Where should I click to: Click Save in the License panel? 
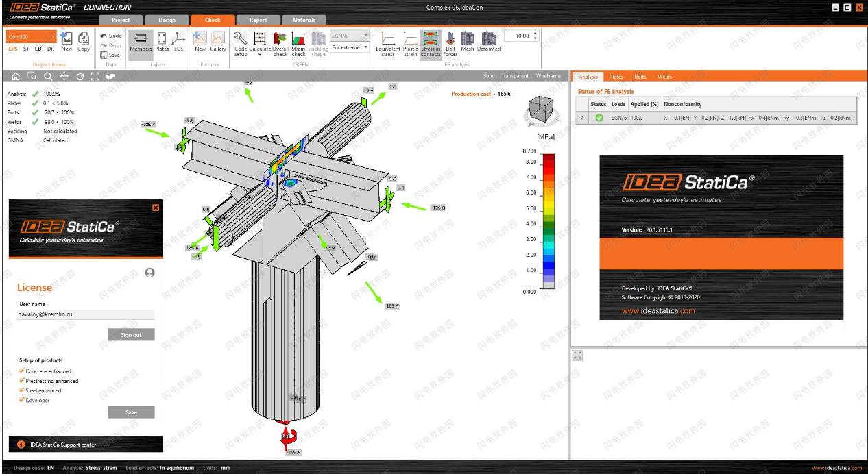point(131,412)
